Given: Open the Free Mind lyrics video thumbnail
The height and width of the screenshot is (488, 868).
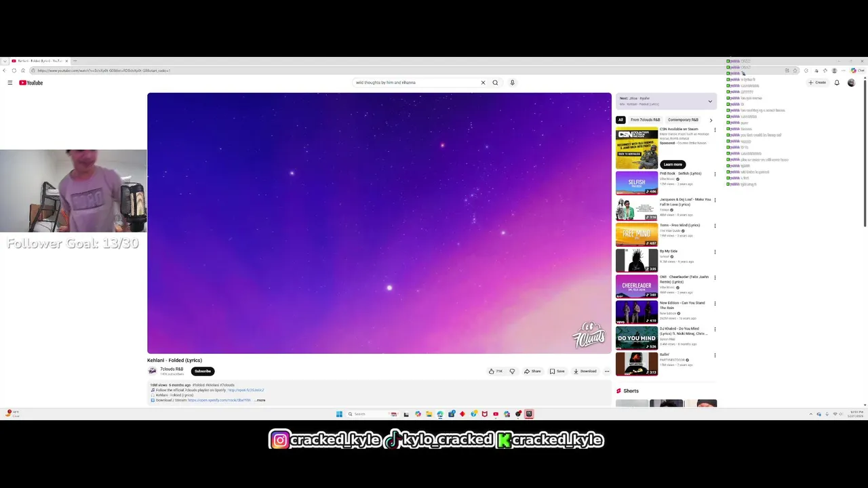Looking at the screenshot, I should (637, 235).
